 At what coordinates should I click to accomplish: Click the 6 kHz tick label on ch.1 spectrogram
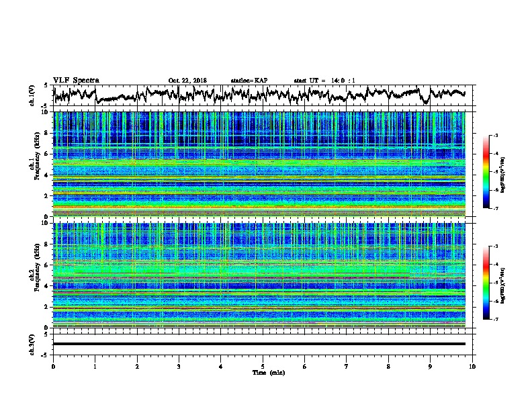(x=47, y=154)
